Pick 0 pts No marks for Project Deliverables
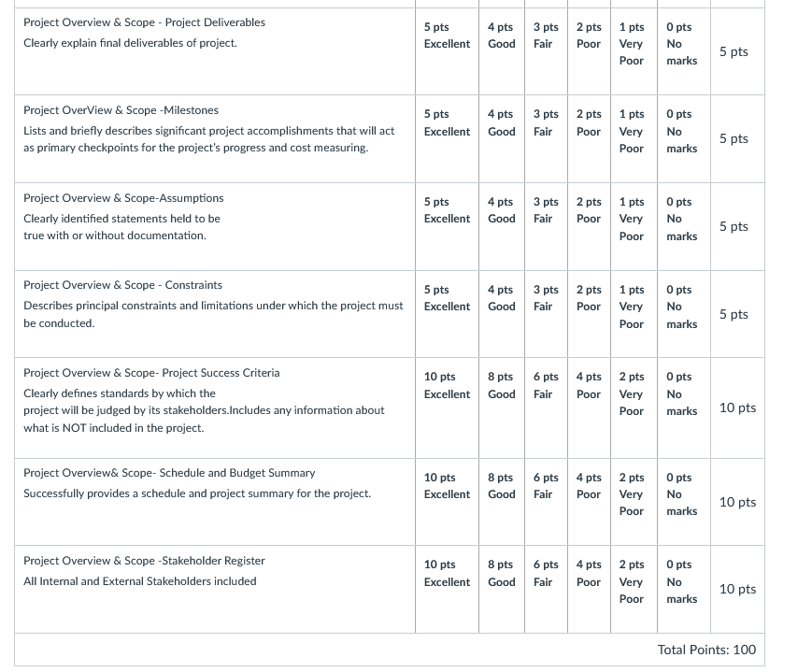 (683, 51)
